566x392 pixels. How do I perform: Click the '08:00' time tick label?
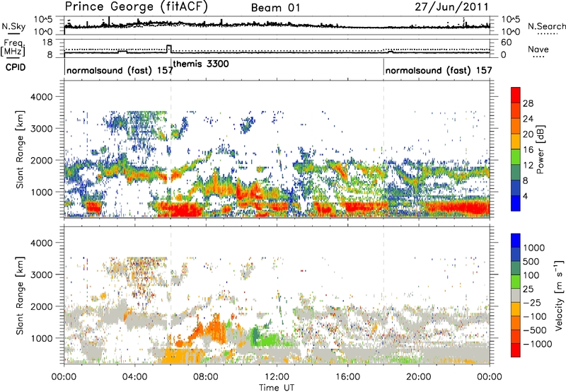(x=206, y=377)
